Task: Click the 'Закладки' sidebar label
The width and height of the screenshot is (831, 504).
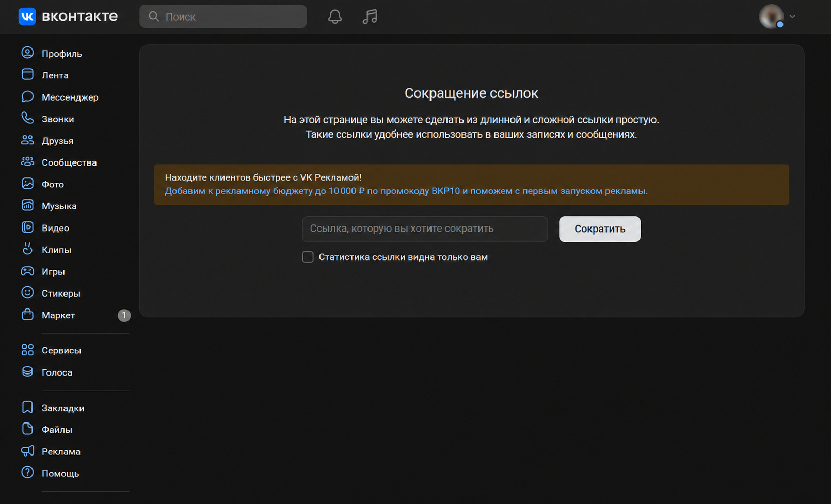Action: pyautogui.click(x=63, y=408)
